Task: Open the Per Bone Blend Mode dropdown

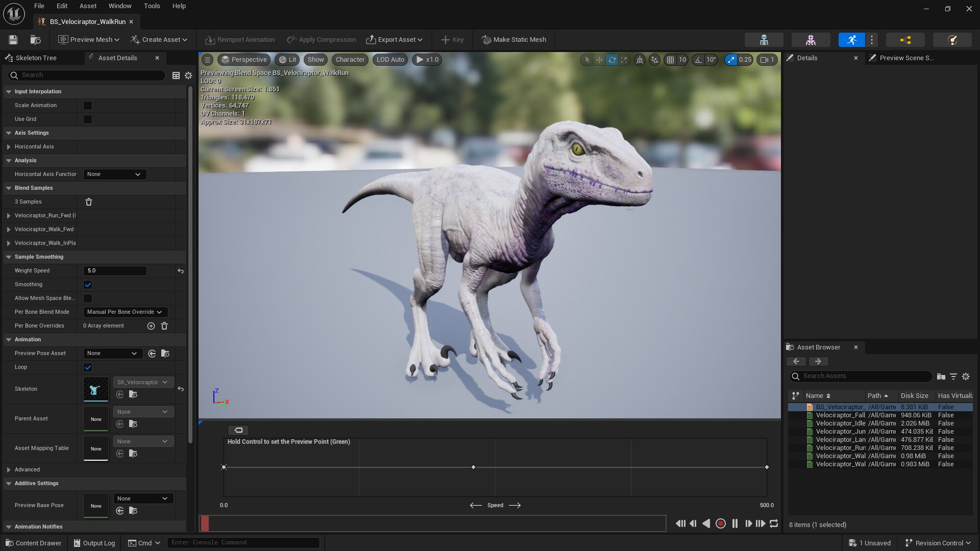Action: (x=124, y=312)
